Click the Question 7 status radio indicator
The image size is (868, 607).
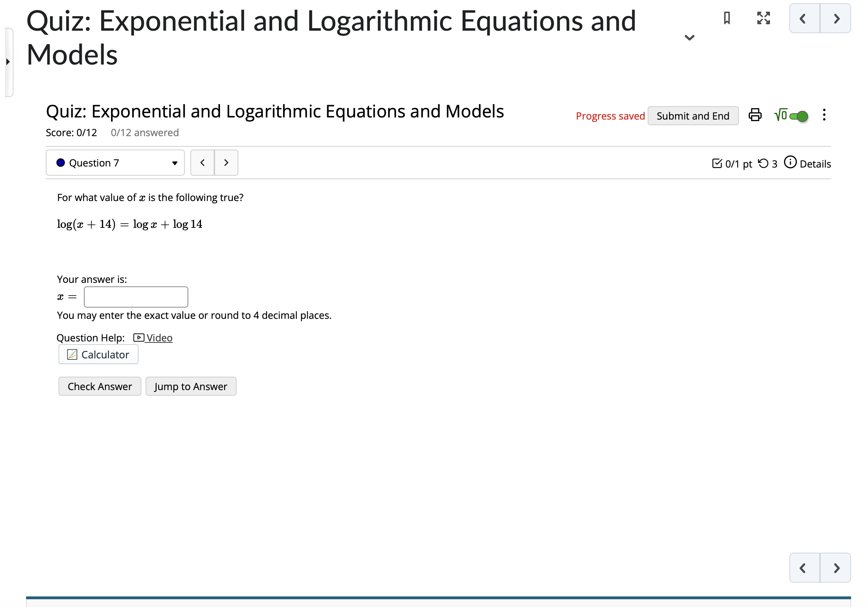[61, 163]
